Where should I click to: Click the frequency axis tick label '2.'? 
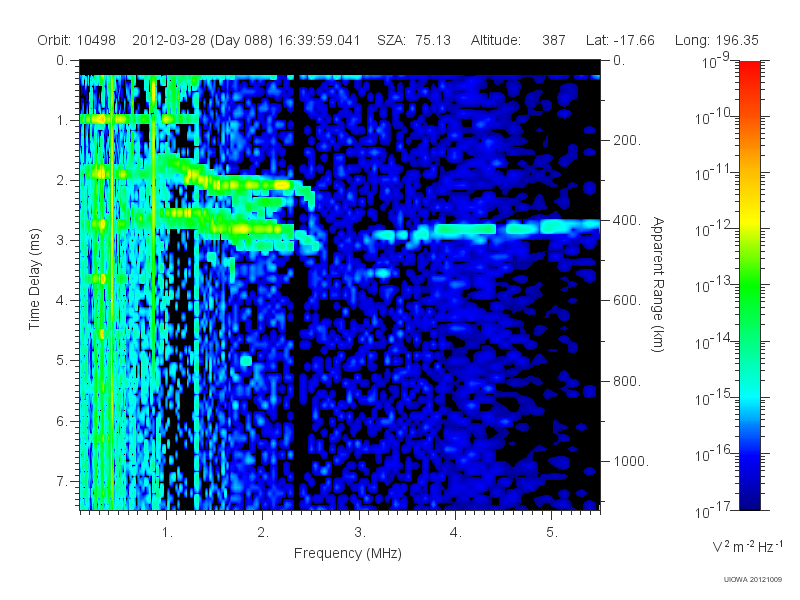tap(263, 533)
